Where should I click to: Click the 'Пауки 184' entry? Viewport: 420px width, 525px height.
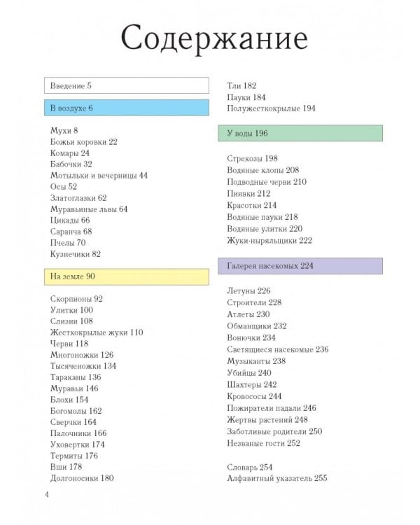[x=246, y=97]
